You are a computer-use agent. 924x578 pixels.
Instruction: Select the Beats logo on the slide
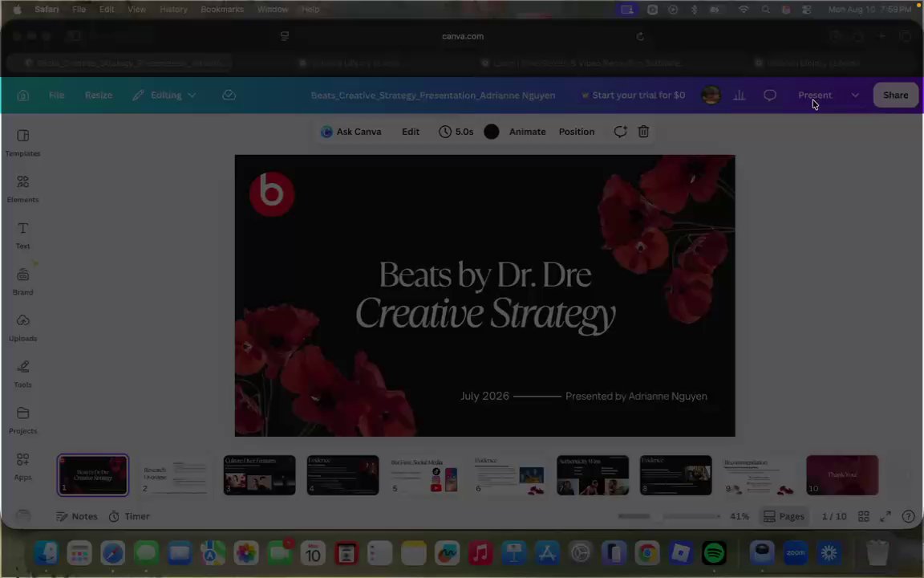click(x=272, y=193)
